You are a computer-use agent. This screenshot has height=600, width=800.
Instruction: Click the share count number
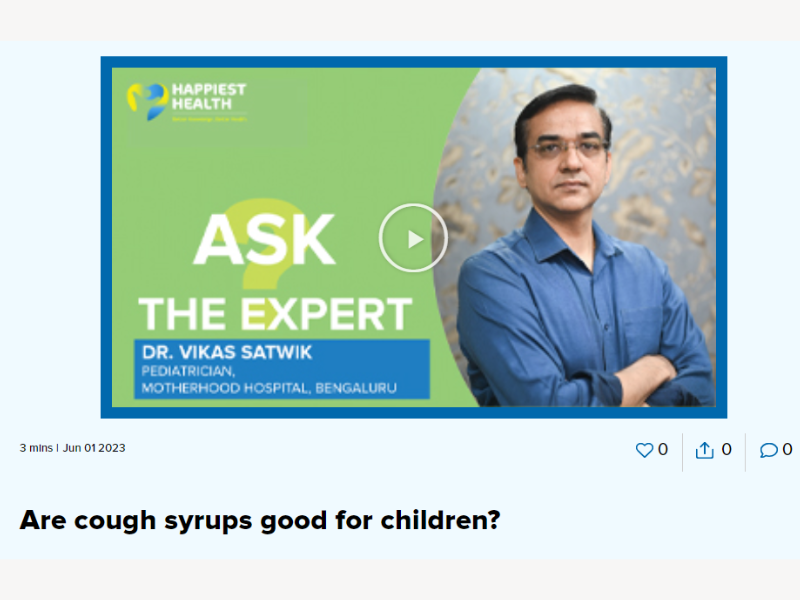pos(727,449)
